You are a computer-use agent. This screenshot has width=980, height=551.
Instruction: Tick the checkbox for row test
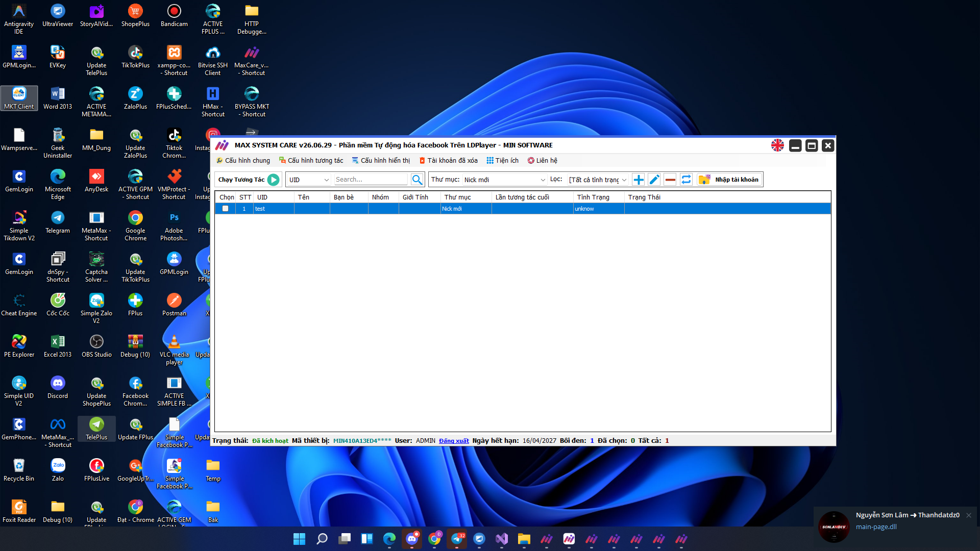225,209
